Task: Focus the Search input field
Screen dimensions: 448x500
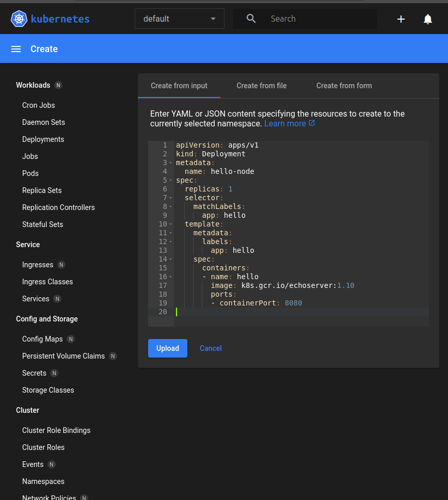Action: click(x=322, y=19)
